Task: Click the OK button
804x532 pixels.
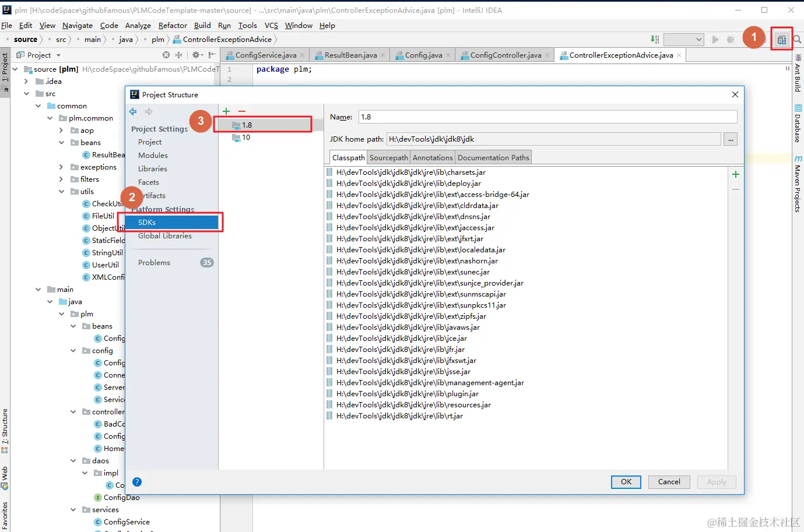Action: coord(626,482)
